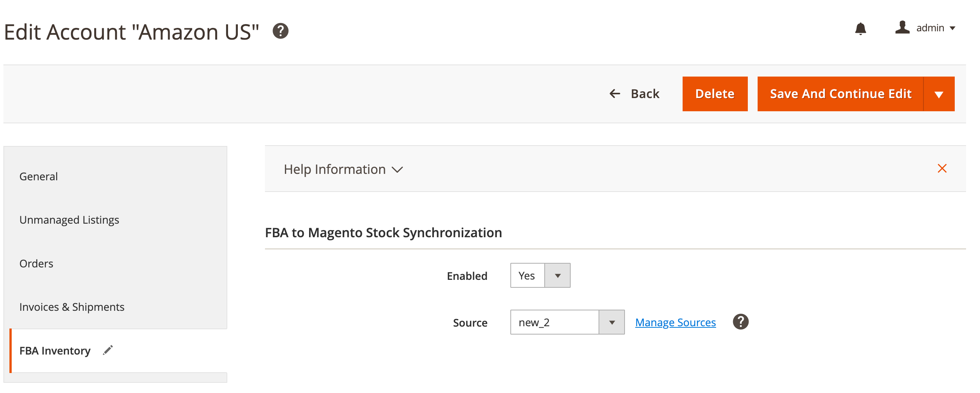The image size is (980, 393).
Task: Select the FBA Inventory tab
Action: [x=55, y=351]
